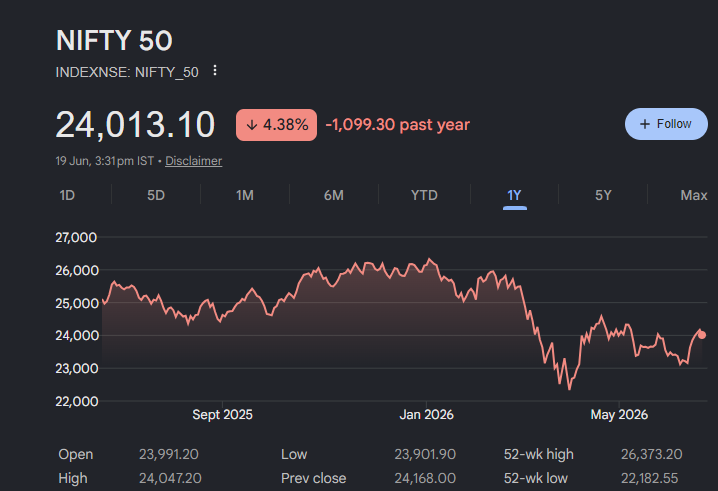
Task: Select the 5D time range tab
Action: click(156, 196)
